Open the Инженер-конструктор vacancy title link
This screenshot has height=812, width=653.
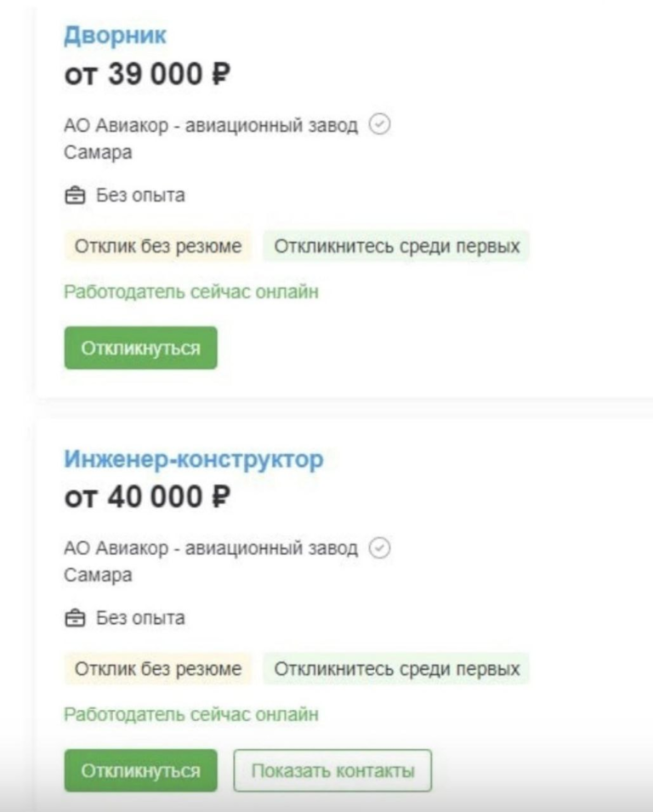[x=194, y=459]
